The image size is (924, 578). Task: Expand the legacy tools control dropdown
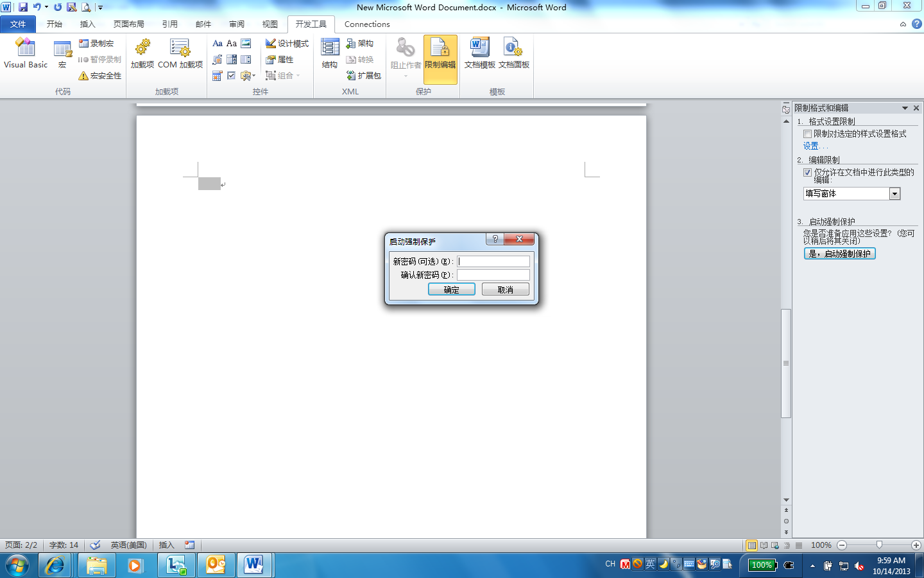point(247,75)
